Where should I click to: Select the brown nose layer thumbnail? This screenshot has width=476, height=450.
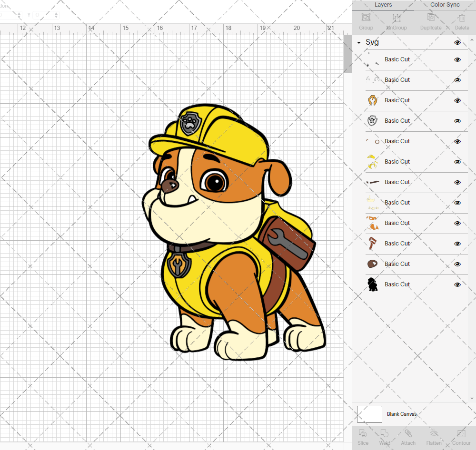pyautogui.click(x=373, y=264)
